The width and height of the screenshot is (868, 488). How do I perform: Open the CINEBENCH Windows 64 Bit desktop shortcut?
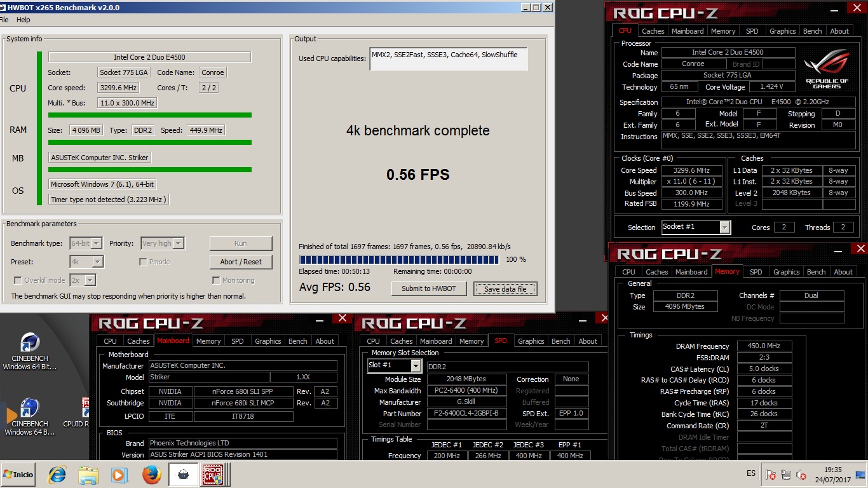click(x=29, y=351)
